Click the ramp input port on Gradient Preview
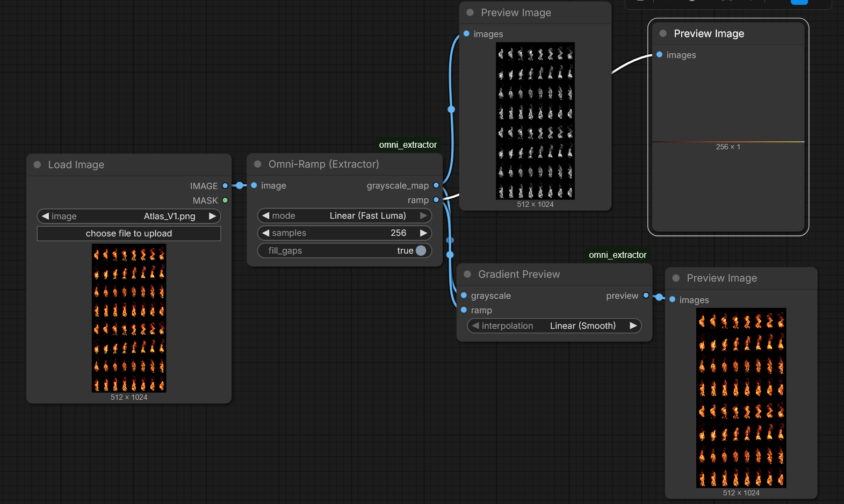This screenshot has height=504, width=844. tap(464, 310)
